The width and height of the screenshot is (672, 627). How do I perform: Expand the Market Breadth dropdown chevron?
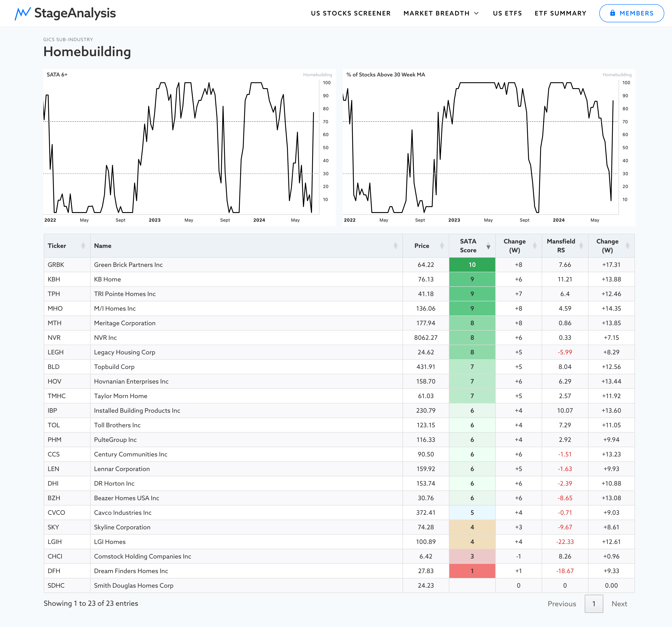coord(476,13)
